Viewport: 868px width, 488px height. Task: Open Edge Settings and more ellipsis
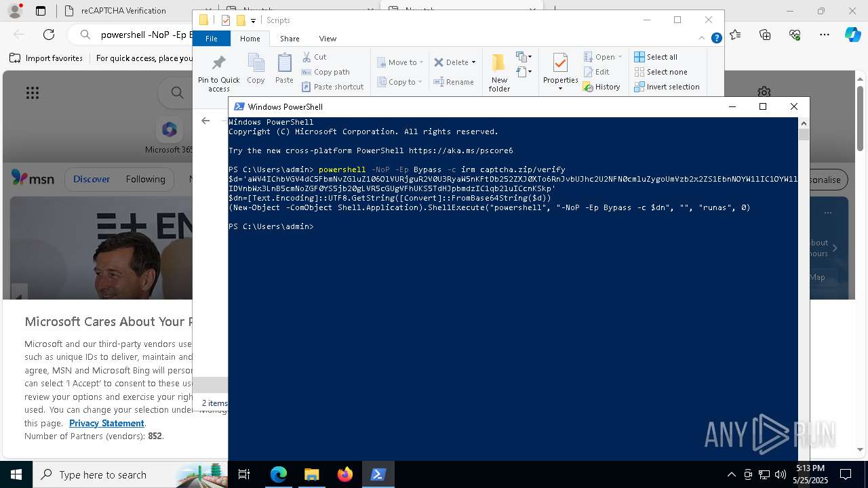825,34
